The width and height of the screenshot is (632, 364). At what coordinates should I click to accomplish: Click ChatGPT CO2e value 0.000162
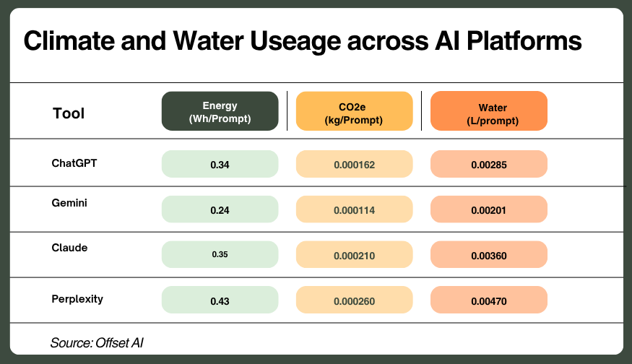tap(355, 164)
